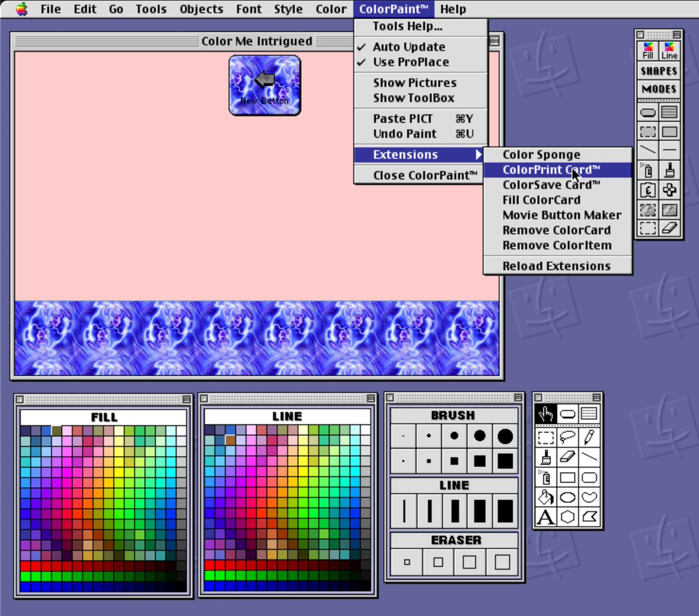Image resolution: width=699 pixels, height=616 pixels.
Task: Select the textured dashed marquee in ColorPaint palette
Action: (x=648, y=209)
